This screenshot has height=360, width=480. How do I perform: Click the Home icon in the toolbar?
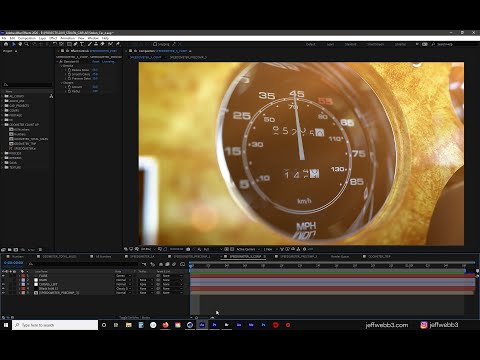6,44
